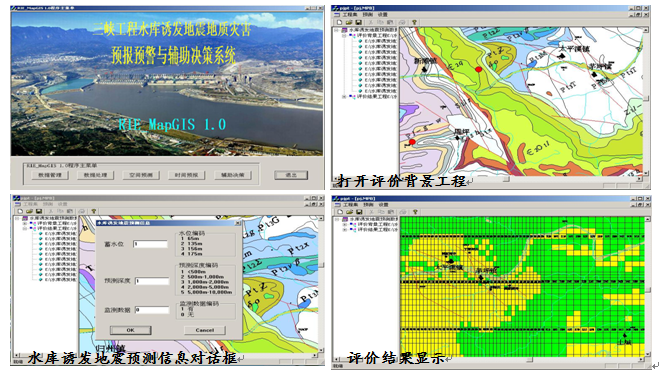
Task: Expand 评价背景工程 node in 评价结果显示 window
Action: (345, 225)
